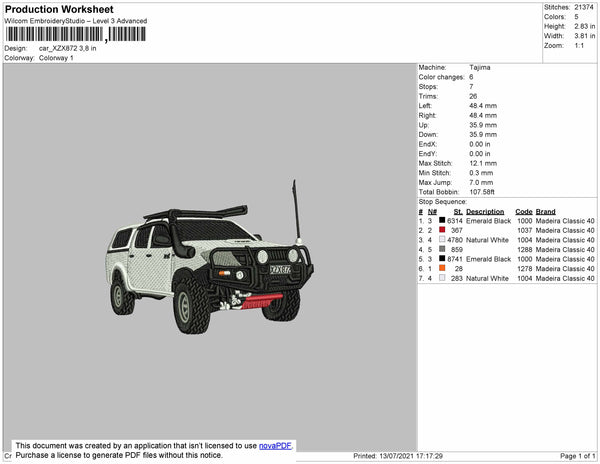The height and width of the screenshot is (464, 600).
Task: Click the embroidered truck design preview
Action: (209, 257)
